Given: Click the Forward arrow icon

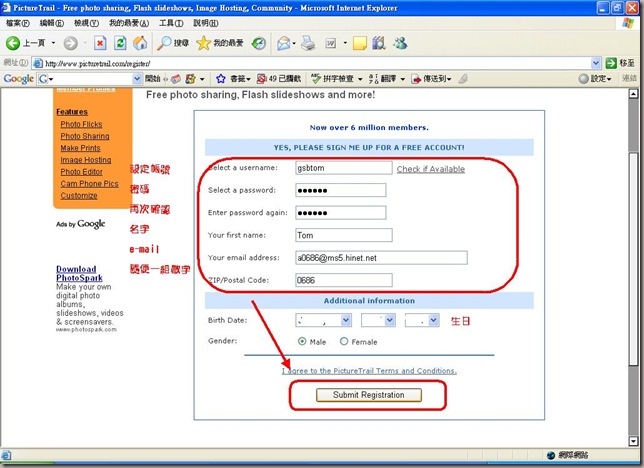Looking at the screenshot, I should [x=71, y=43].
